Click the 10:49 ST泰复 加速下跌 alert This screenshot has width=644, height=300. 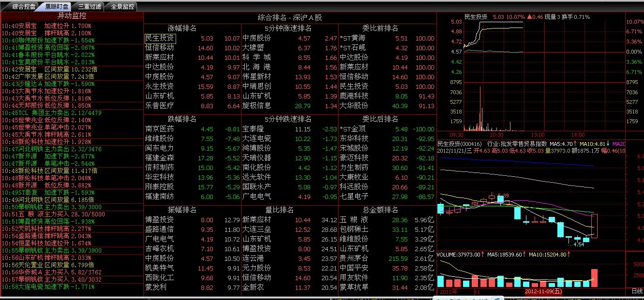[x=48, y=192]
